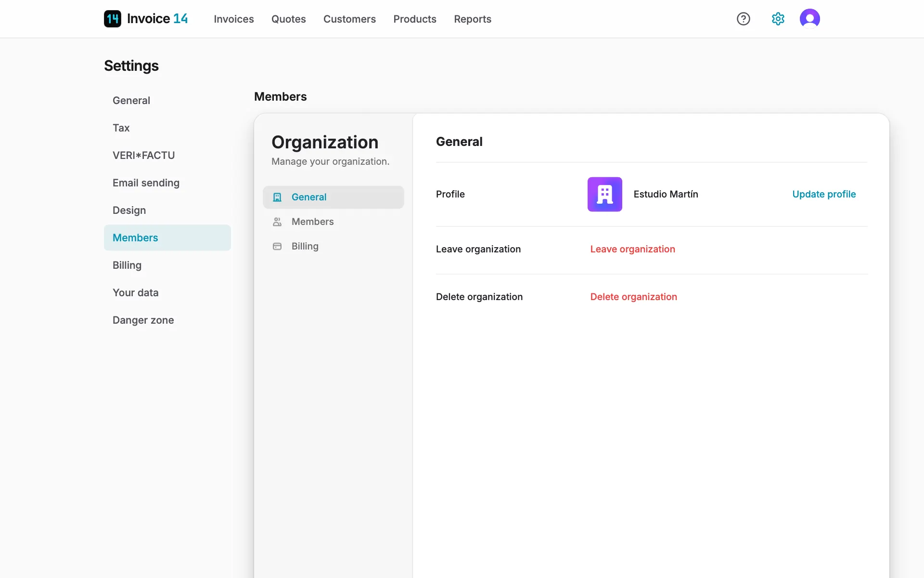Click the Estudio Martín organization avatar
This screenshot has height=578, width=924.
point(605,194)
